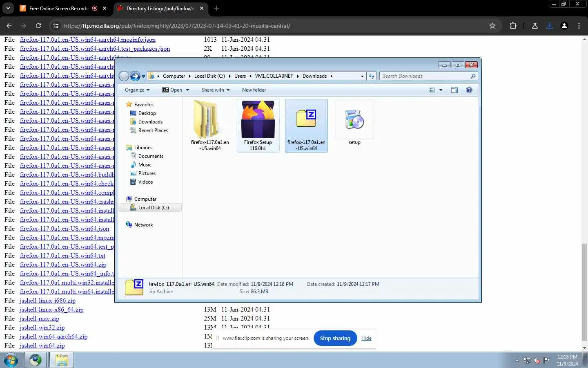The height and width of the screenshot is (368, 588).
Task: Open Explorer help question mark icon
Action: point(469,90)
